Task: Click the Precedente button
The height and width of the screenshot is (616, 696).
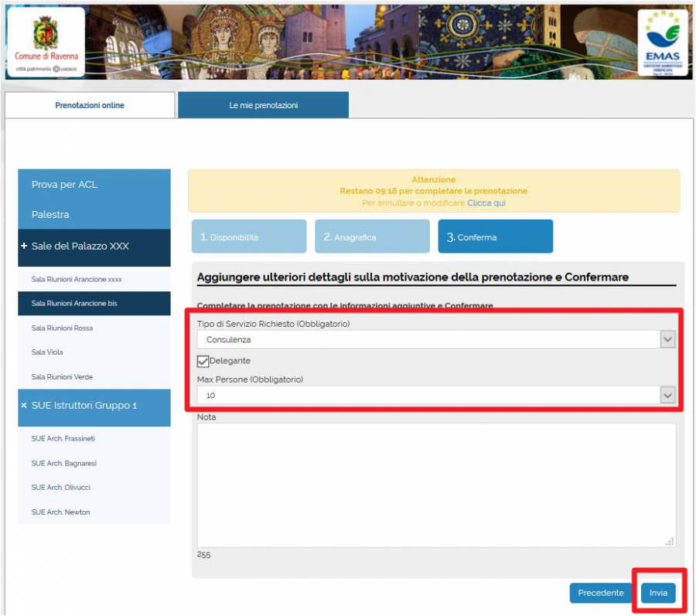Action: click(x=601, y=593)
